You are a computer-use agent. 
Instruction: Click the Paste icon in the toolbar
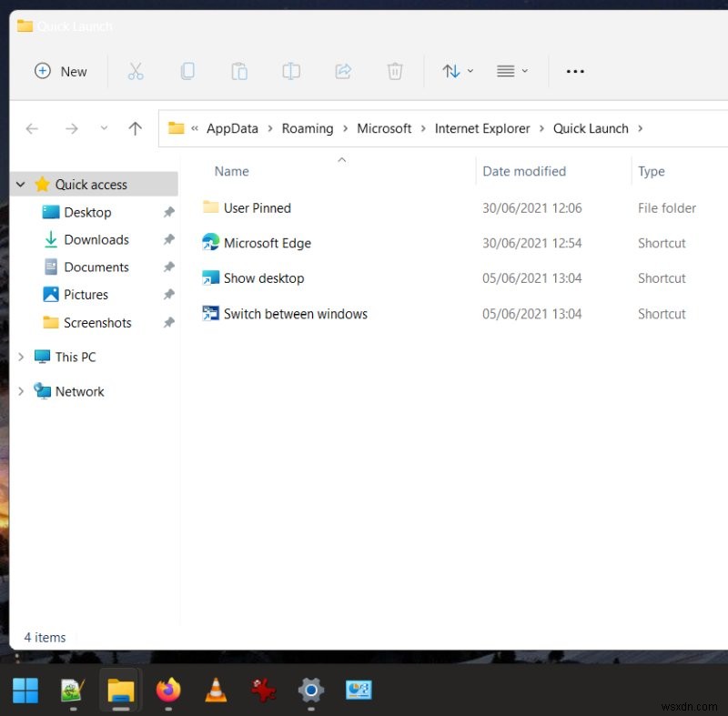(239, 71)
